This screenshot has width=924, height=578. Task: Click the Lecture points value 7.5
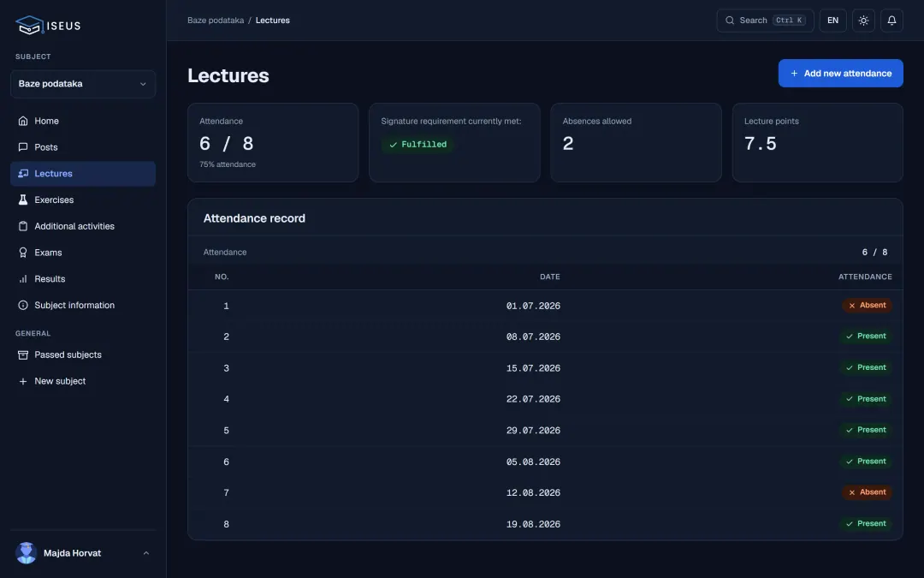(761, 144)
